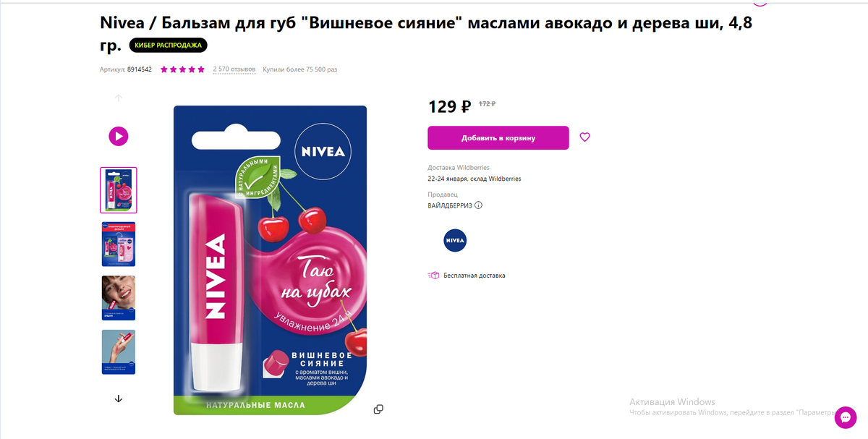
Task: Select the second packaging thumbnail
Action: pyautogui.click(x=119, y=244)
